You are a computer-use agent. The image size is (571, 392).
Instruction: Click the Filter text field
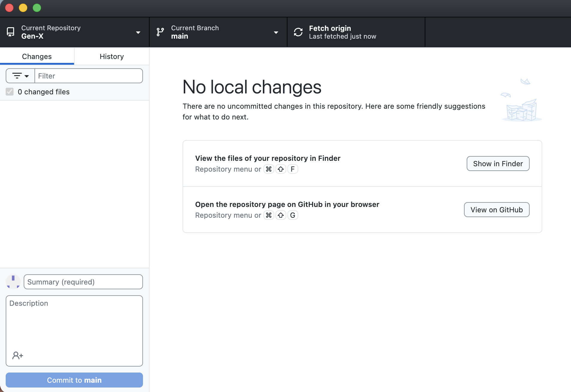89,76
